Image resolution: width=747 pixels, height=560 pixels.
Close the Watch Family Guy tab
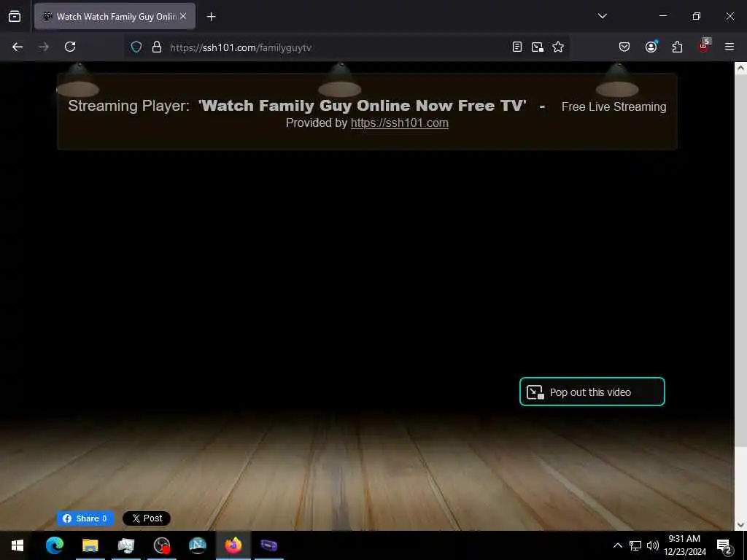183,16
